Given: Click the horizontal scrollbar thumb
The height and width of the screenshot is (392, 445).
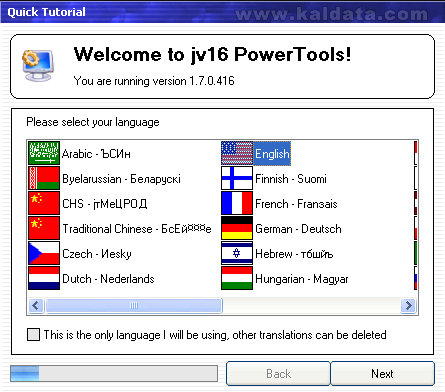Looking at the screenshot, I should click(134, 305).
